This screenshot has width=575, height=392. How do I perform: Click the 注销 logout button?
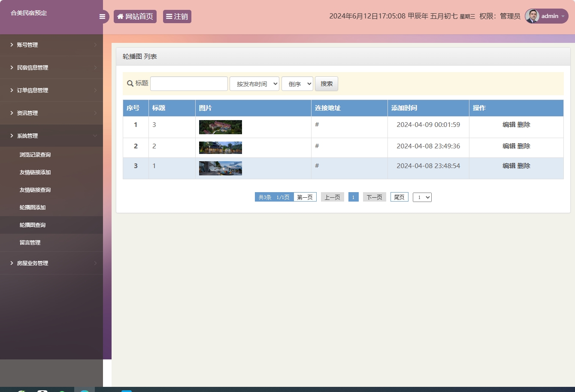177,16
